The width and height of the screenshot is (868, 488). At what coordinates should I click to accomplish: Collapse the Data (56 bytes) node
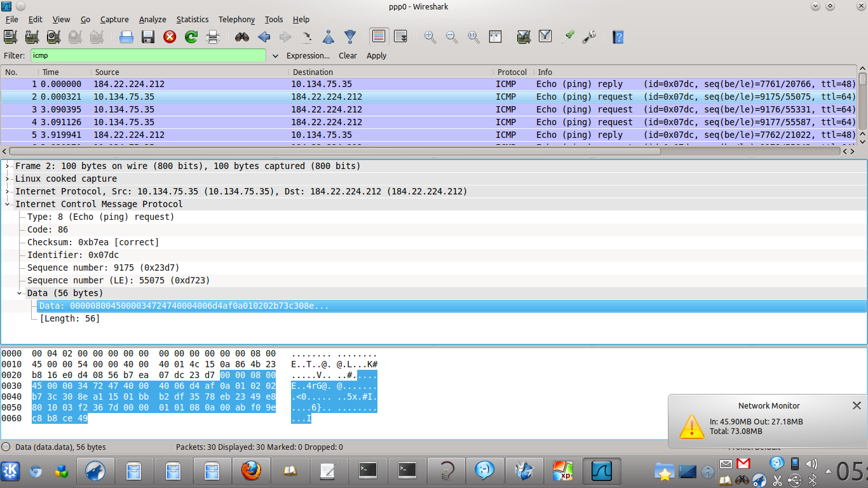[20, 293]
